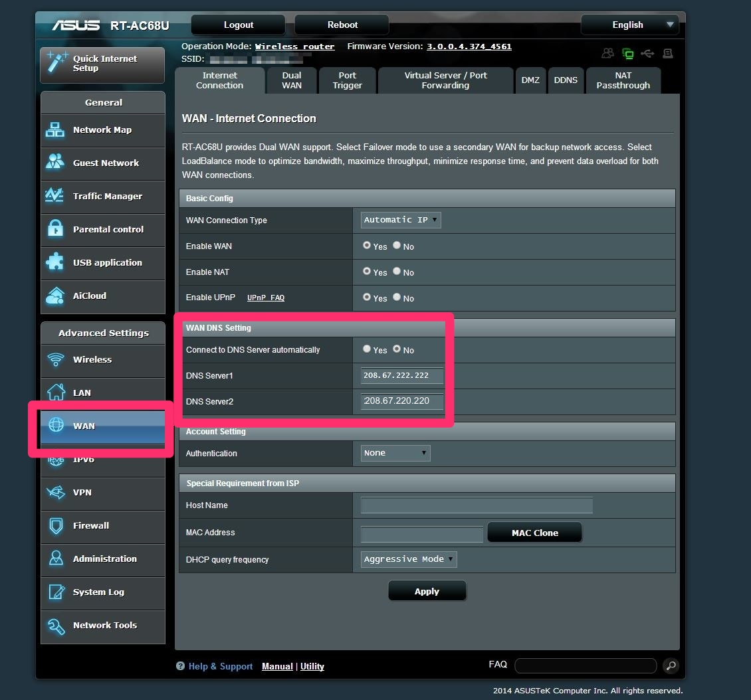This screenshot has height=700, width=751.
Task: Open WAN Connection Type dropdown
Action: [400, 220]
